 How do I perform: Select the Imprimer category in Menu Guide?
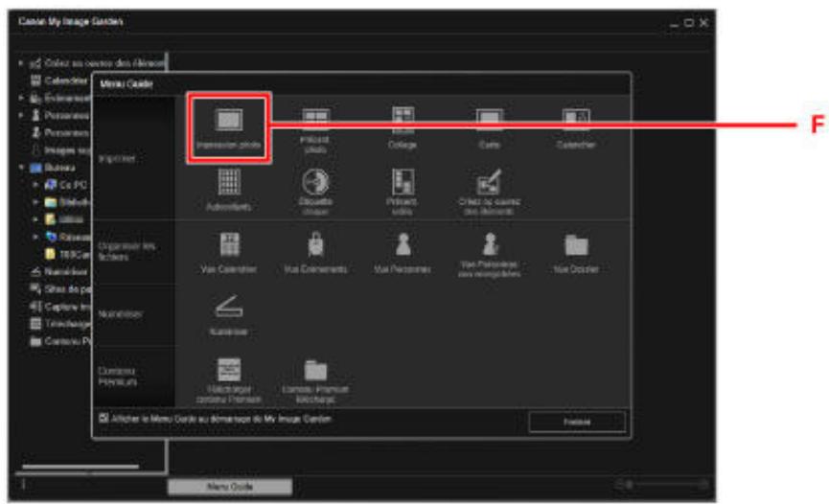(x=117, y=159)
